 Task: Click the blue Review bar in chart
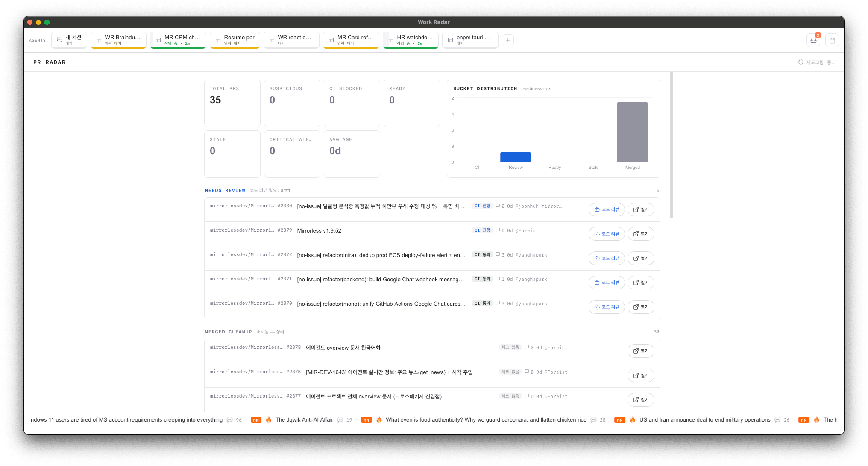tap(516, 157)
